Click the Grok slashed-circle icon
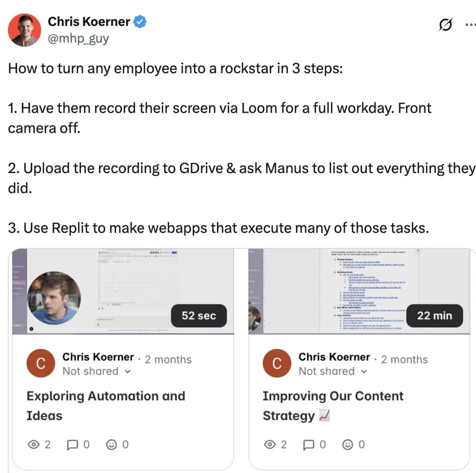The width and height of the screenshot is (476, 473). (445, 24)
